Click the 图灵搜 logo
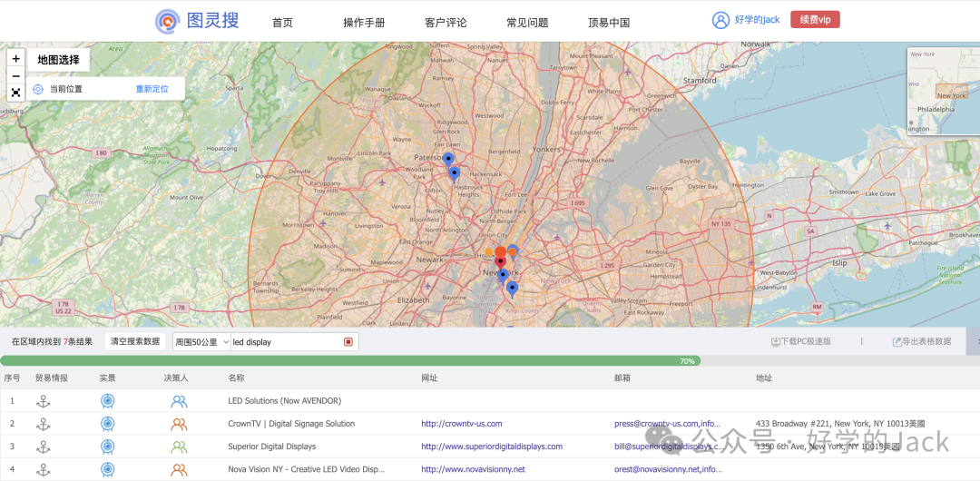This screenshot has height=481, width=980. point(198,21)
